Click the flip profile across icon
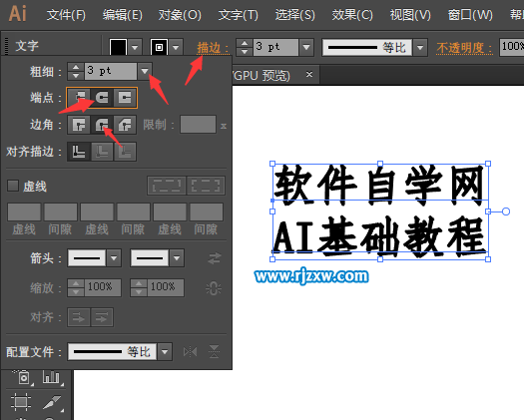This screenshot has height=420, width=524. pyautogui.click(x=214, y=352)
